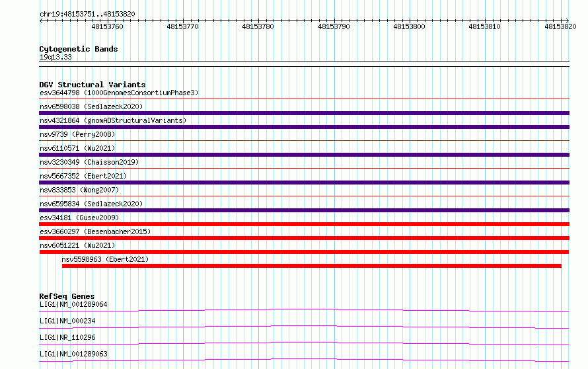Click the magenta transcript line for LIG1|NM_001289063
Image resolution: width=588 pixels, height=369 pixels.
click(x=304, y=360)
